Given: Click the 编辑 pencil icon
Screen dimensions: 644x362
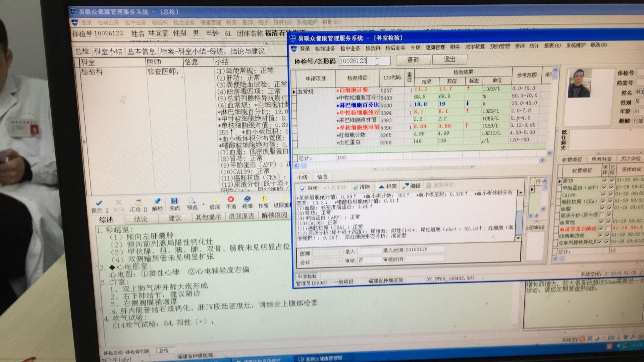Looking at the screenshot, I should [x=406, y=186].
